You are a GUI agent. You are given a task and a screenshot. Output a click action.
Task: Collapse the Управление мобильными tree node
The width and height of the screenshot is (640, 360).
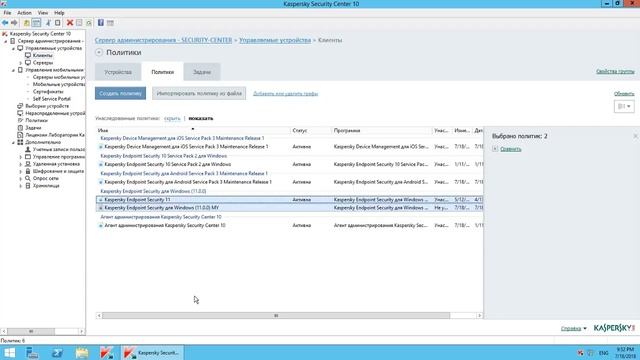[x=13, y=70]
